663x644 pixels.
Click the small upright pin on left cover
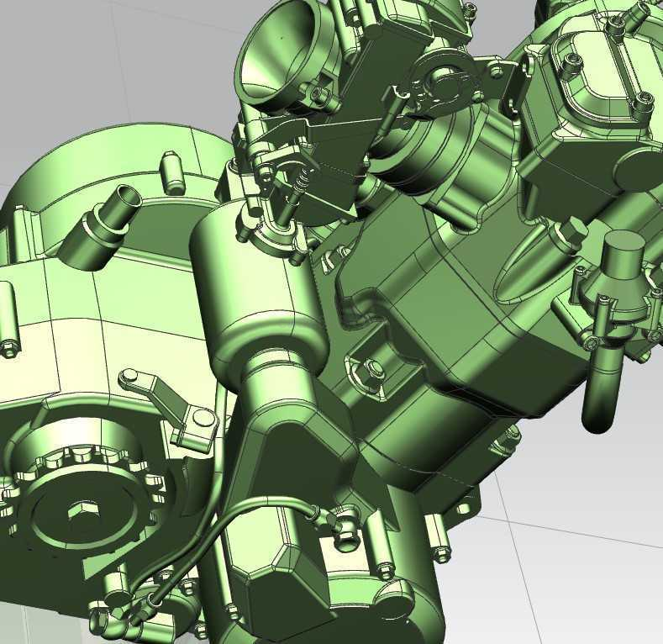coord(172,171)
